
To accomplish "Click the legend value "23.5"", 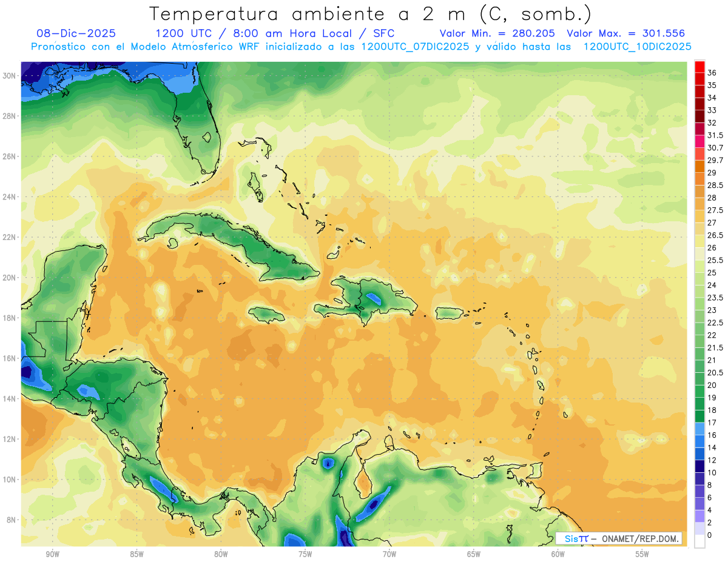I will [x=715, y=298].
